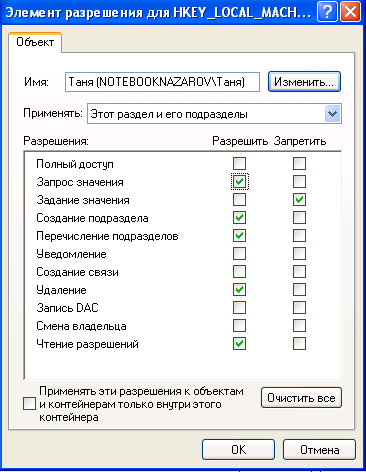
Task: Click the Имя: label
Action: [x=36, y=82]
